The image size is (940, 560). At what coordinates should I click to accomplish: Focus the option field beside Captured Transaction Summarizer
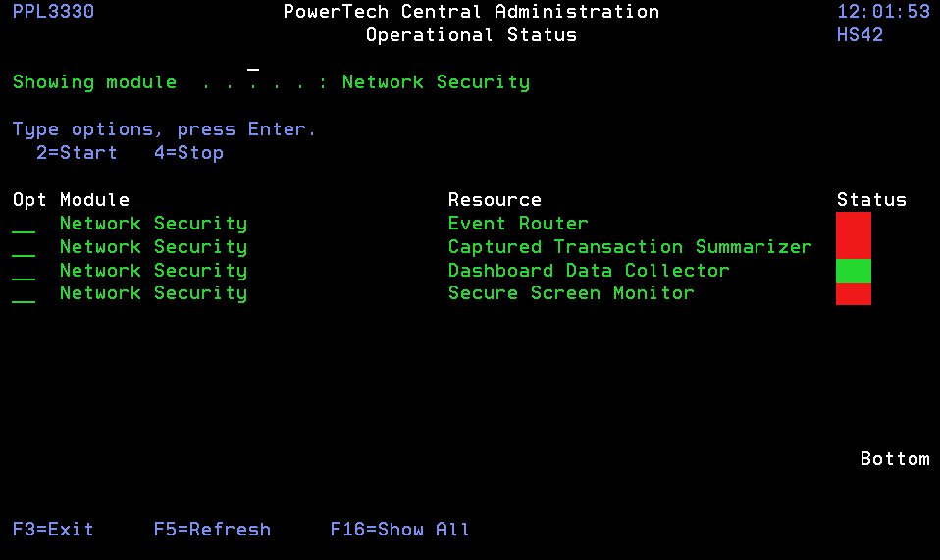(25, 248)
